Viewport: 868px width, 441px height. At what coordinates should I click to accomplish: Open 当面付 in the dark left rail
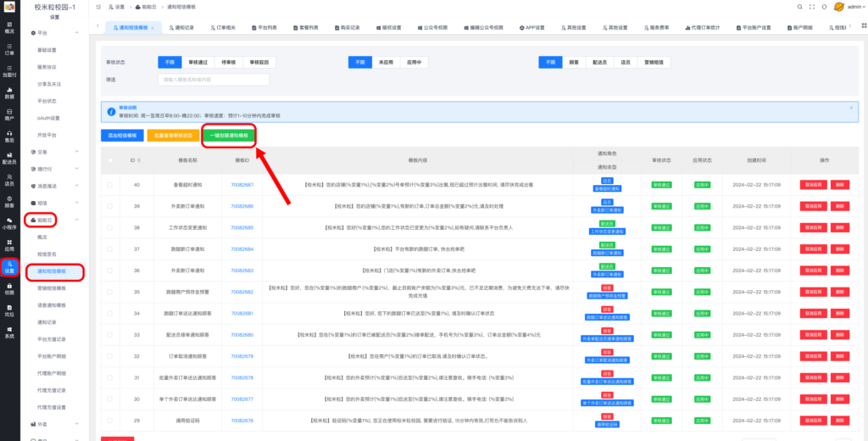(x=9, y=71)
